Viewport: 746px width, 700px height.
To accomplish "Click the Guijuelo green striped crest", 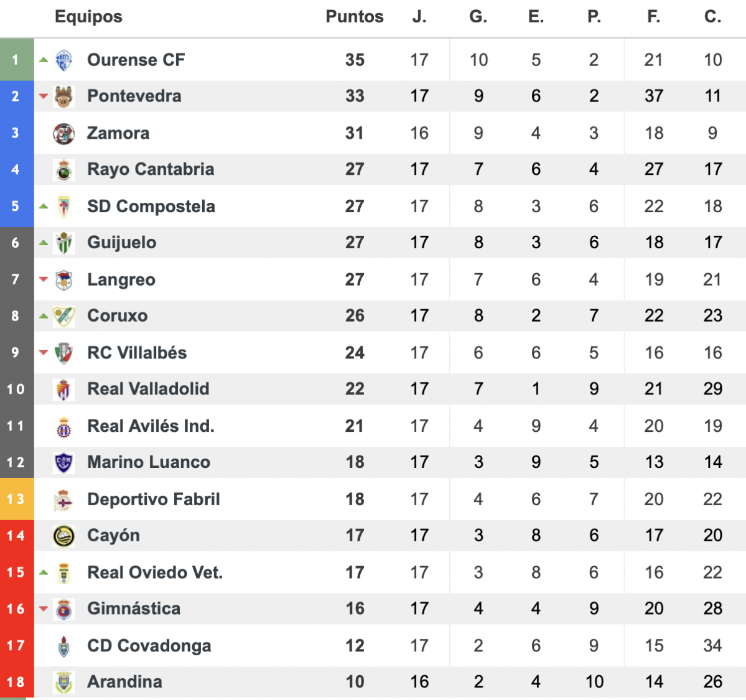I will coord(63,243).
